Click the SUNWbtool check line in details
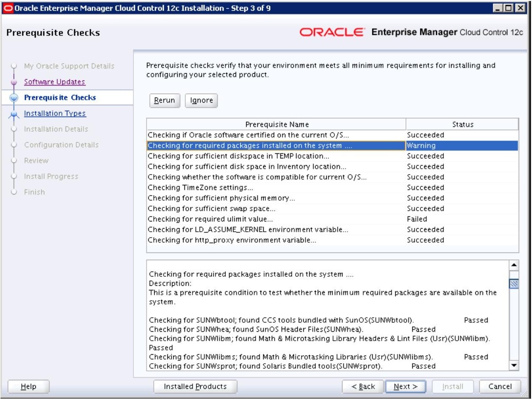Image resolution: width=532 pixels, height=399 pixels. point(319,320)
